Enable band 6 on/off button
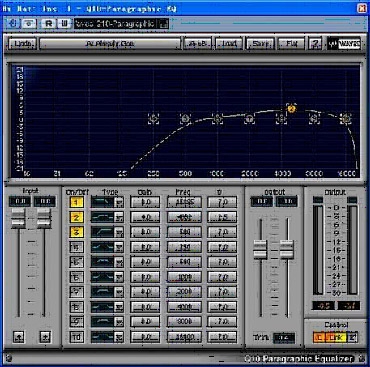370x367 pixels. click(x=76, y=277)
